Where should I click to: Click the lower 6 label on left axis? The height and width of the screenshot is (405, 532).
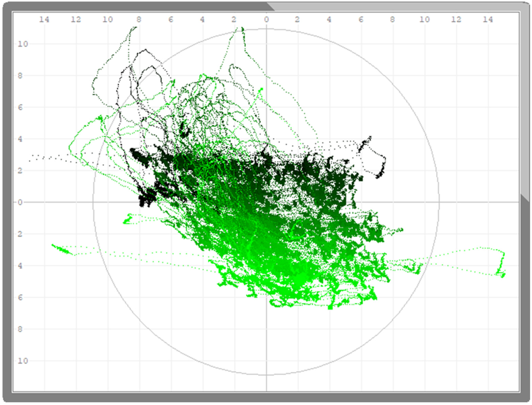click(x=20, y=297)
